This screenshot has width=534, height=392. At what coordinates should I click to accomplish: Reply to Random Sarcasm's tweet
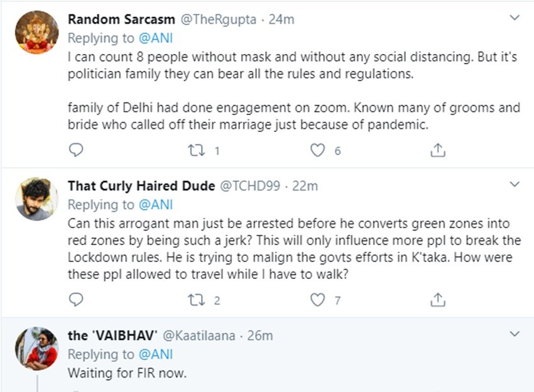(76, 150)
